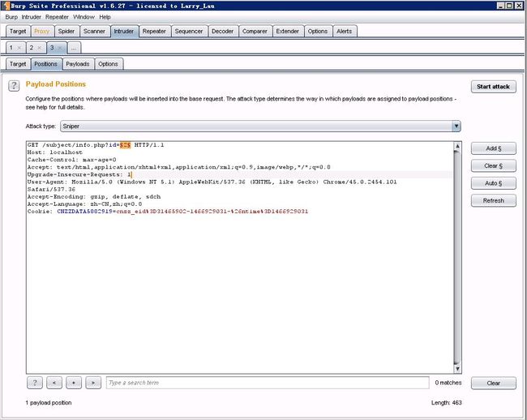Switch to the Payloads sub-tab
The width and height of the screenshot is (527, 420).
click(77, 64)
